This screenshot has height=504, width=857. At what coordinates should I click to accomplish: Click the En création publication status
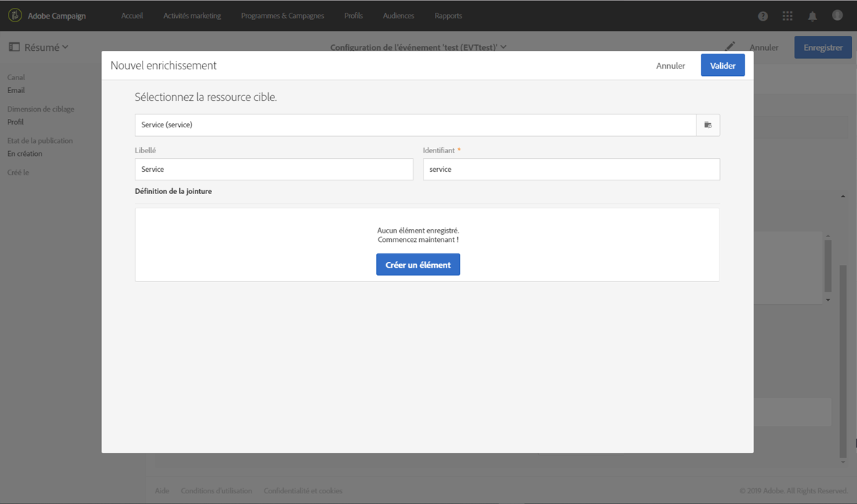coord(24,153)
